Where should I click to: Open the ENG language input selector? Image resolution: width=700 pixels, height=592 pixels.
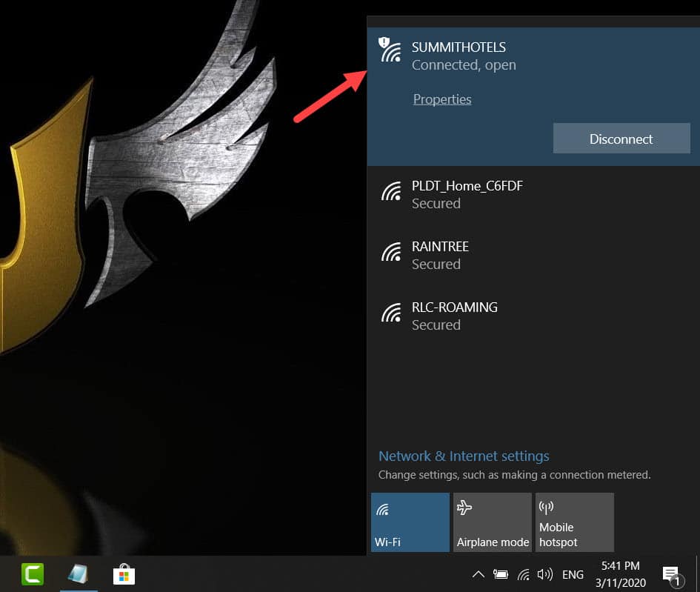[573, 575]
